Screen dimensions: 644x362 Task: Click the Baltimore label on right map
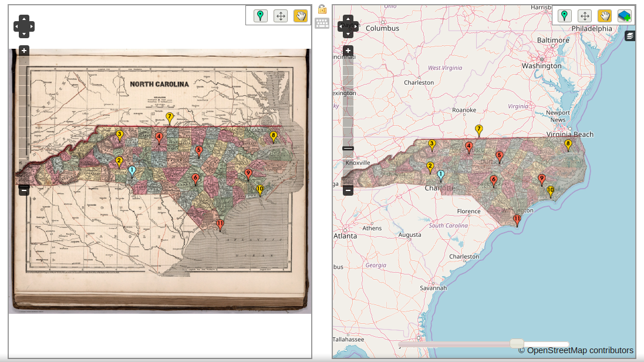553,40
